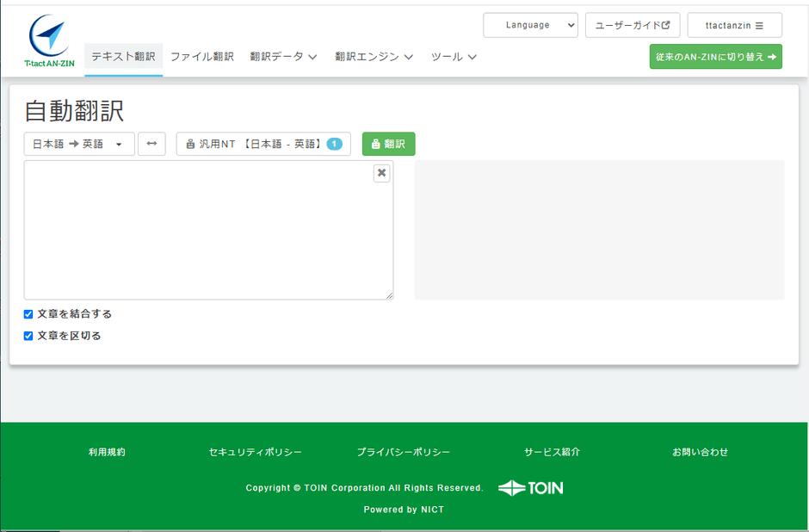The height and width of the screenshot is (532, 809).
Task: Disable the 文章を区切る option
Action: click(x=28, y=336)
